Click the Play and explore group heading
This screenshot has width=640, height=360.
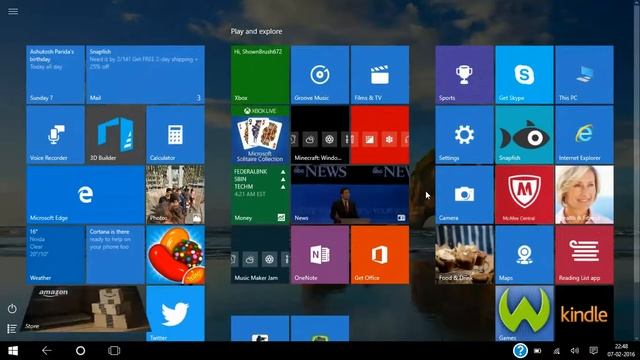(x=256, y=31)
